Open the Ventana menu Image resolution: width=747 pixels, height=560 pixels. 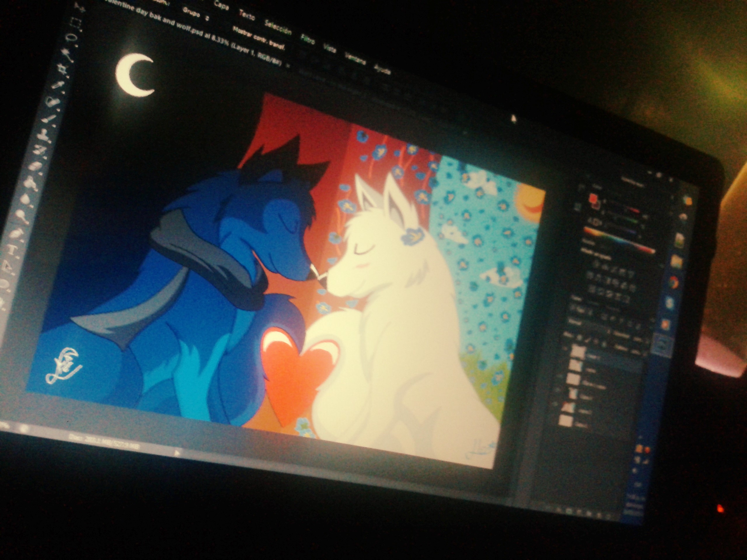pyautogui.click(x=355, y=58)
